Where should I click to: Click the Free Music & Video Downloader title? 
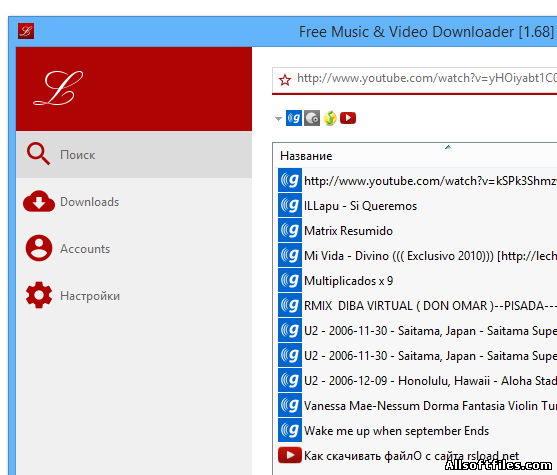click(x=426, y=32)
